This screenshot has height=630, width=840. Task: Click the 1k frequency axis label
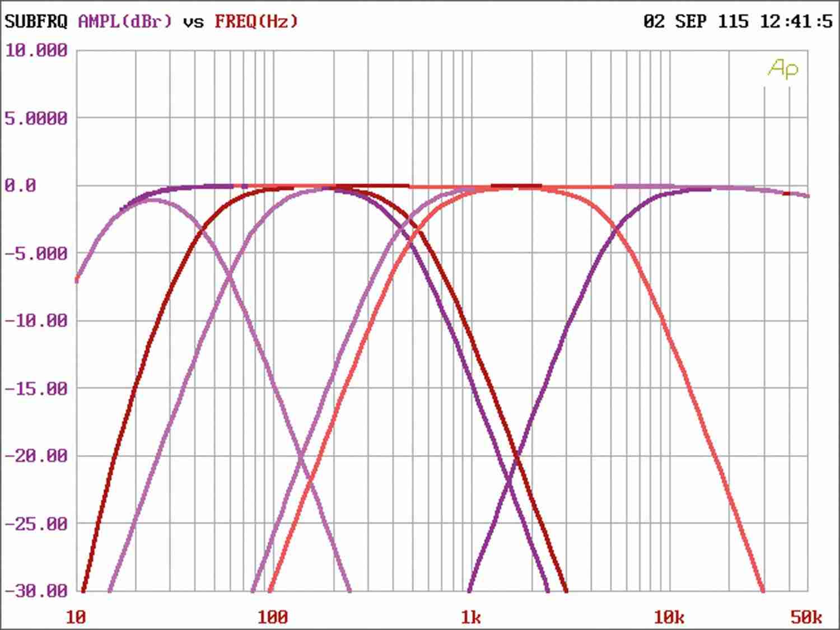tap(471, 617)
